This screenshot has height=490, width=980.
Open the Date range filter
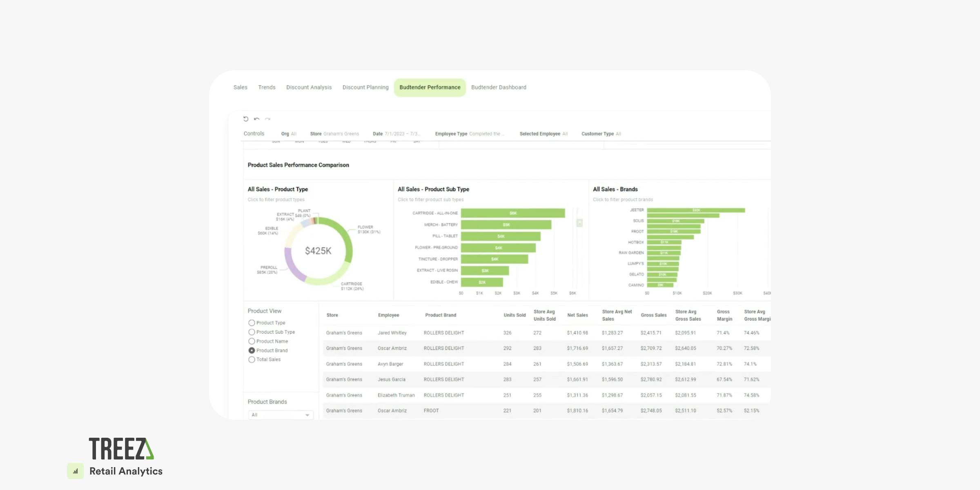tap(396, 134)
